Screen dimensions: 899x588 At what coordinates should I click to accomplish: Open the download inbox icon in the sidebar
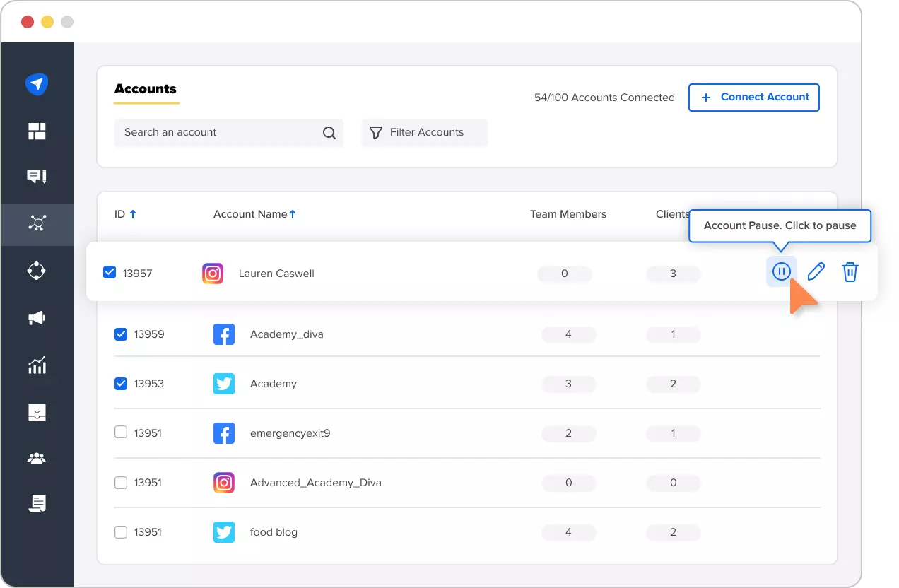[x=37, y=413]
